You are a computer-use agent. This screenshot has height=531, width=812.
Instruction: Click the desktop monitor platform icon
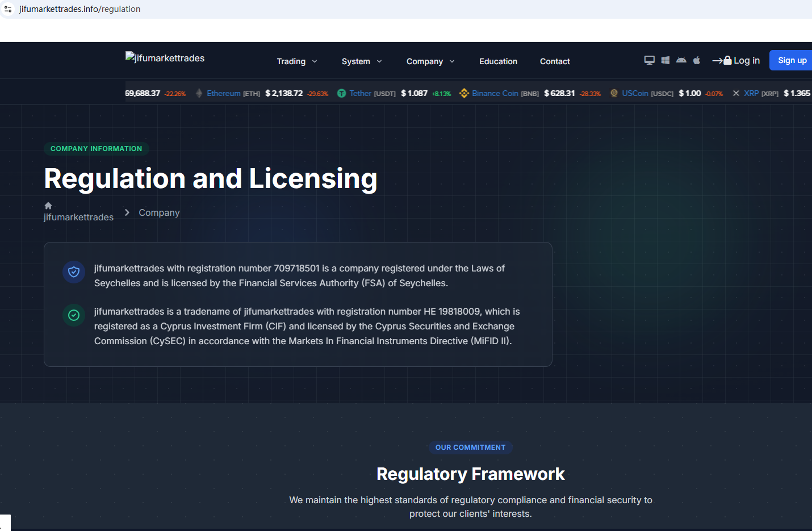click(x=649, y=60)
